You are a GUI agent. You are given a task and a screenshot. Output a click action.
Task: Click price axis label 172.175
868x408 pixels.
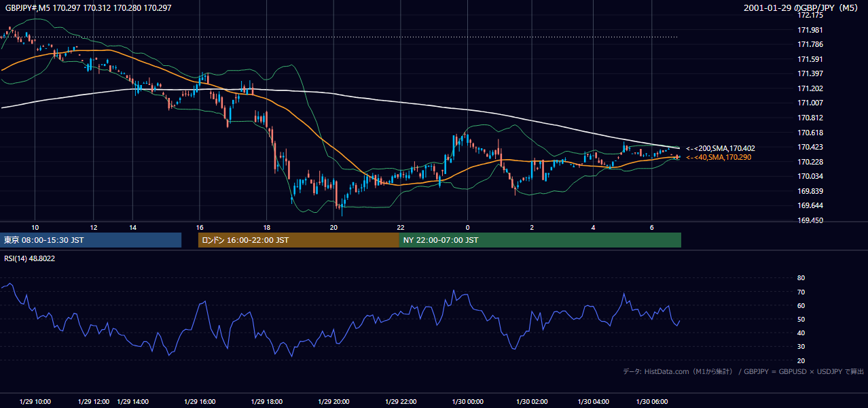tap(810, 15)
